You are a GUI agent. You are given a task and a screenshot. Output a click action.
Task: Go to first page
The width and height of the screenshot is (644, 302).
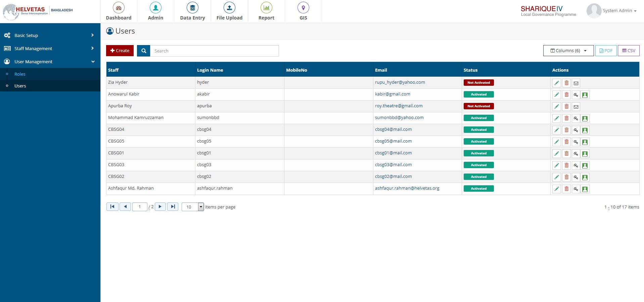pyautogui.click(x=112, y=206)
